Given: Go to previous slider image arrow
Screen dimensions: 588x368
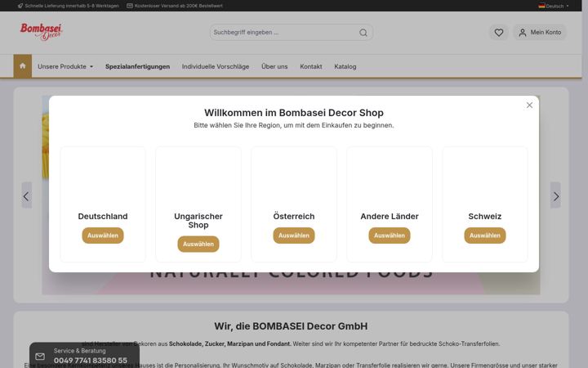Looking at the screenshot, I should coord(26,195).
